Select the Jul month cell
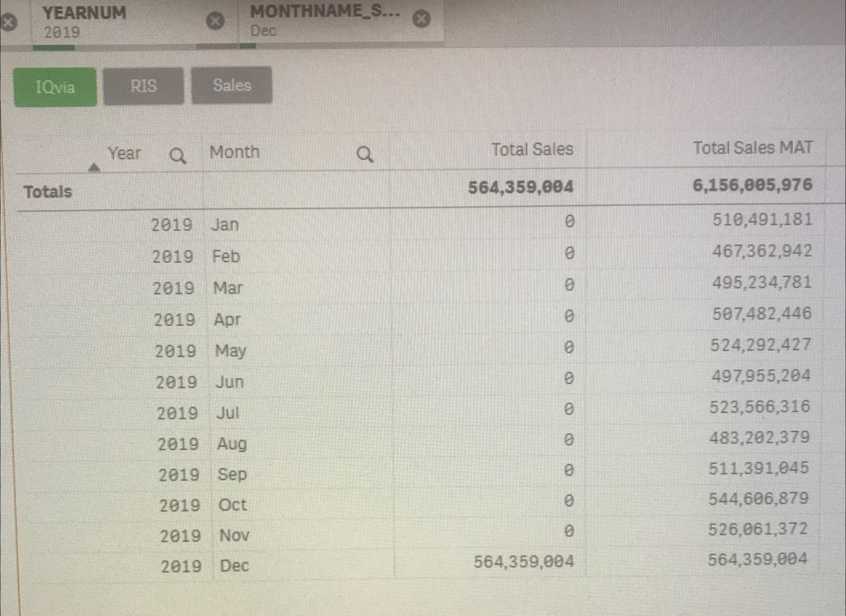Screen dimensions: 846x616 pyautogui.click(x=228, y=413)
